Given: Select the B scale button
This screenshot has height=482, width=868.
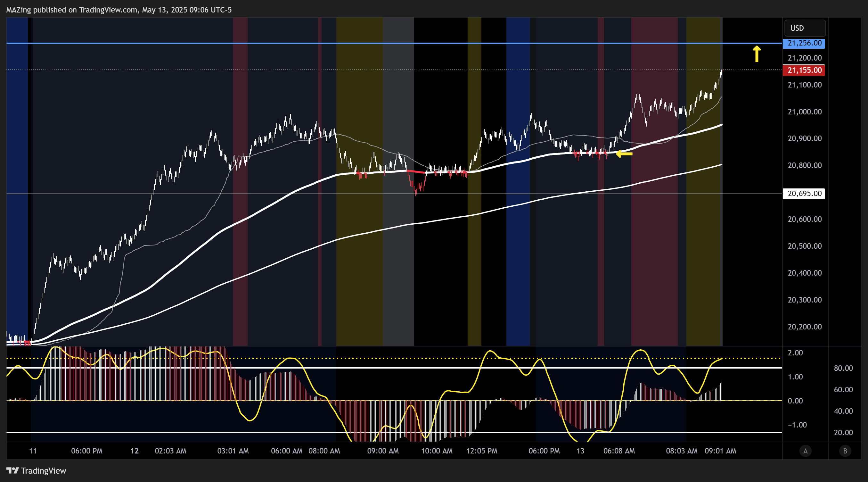Looking at the screenshot, I should tap(845, 451).
